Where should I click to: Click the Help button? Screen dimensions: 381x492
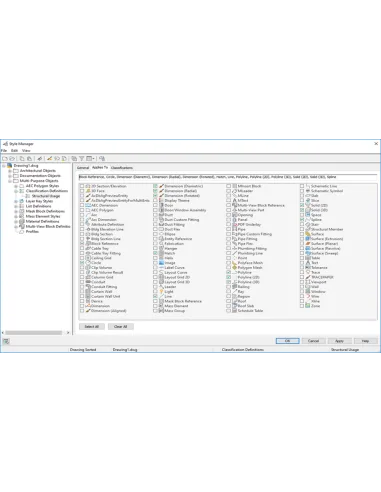[x=365, y=341]
